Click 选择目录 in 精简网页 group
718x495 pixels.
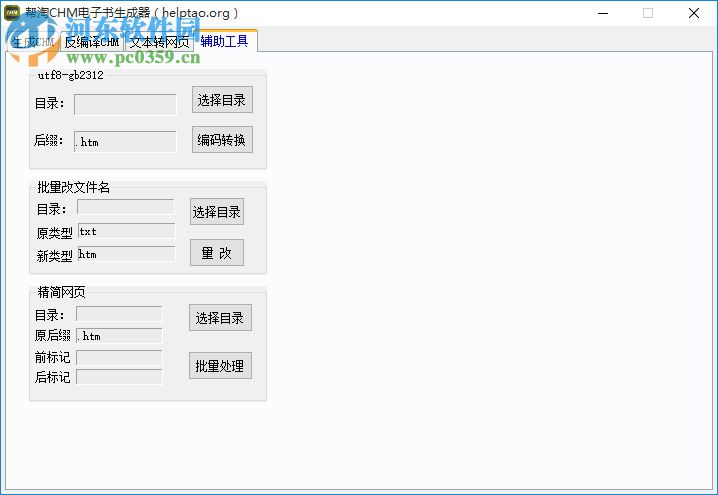click(x=220, y=317)
